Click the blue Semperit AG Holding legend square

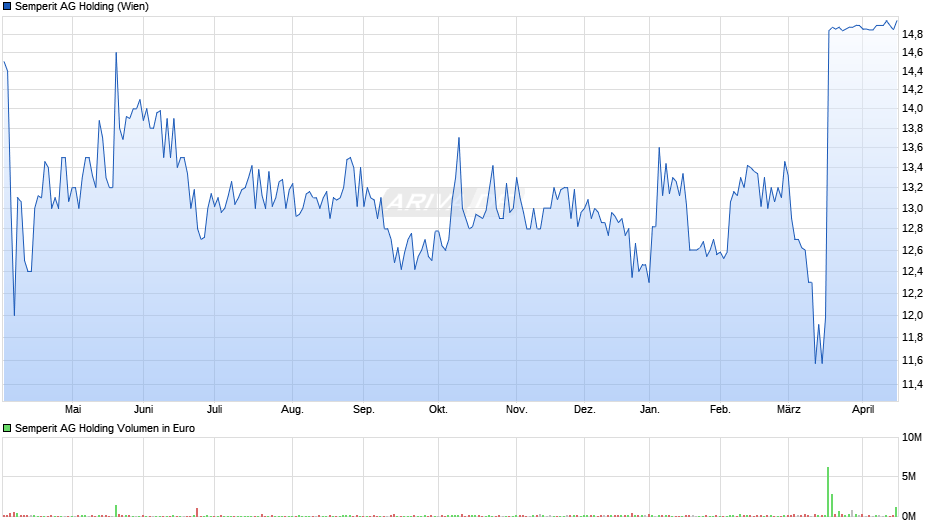(7, 7)
